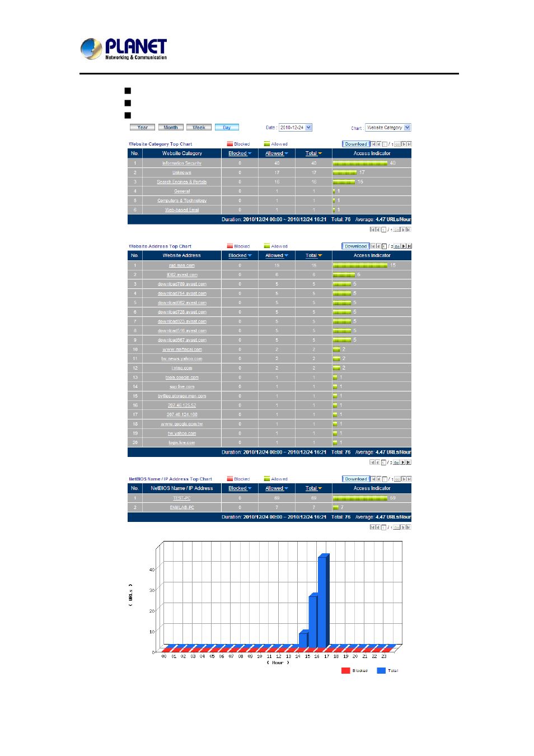Jump to last page in Website Address chart header
The image size is (534, 756).
[x=409, y=246]
